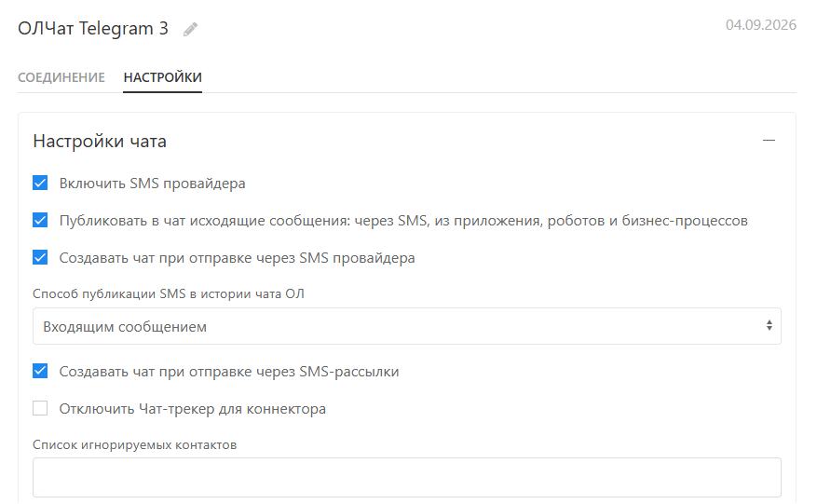This screenshot has height=504, width=817.
Task: Uncheck the Включить SMS провайдера checkbox
Action: (40, 183)
